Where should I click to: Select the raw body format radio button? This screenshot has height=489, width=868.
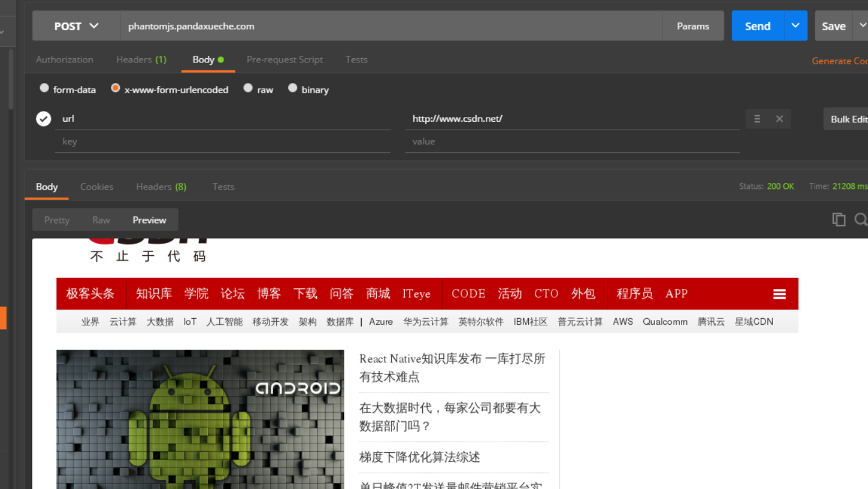coord(248,88)
